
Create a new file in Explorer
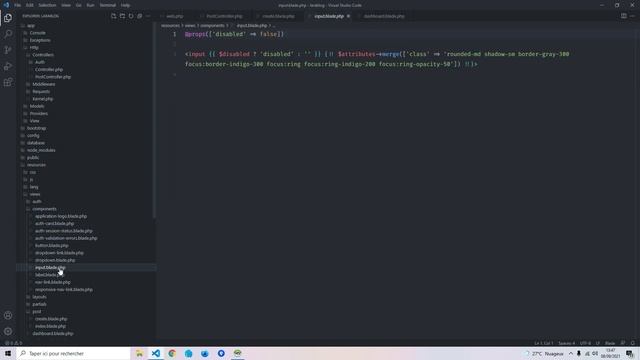tap(113, 16)
